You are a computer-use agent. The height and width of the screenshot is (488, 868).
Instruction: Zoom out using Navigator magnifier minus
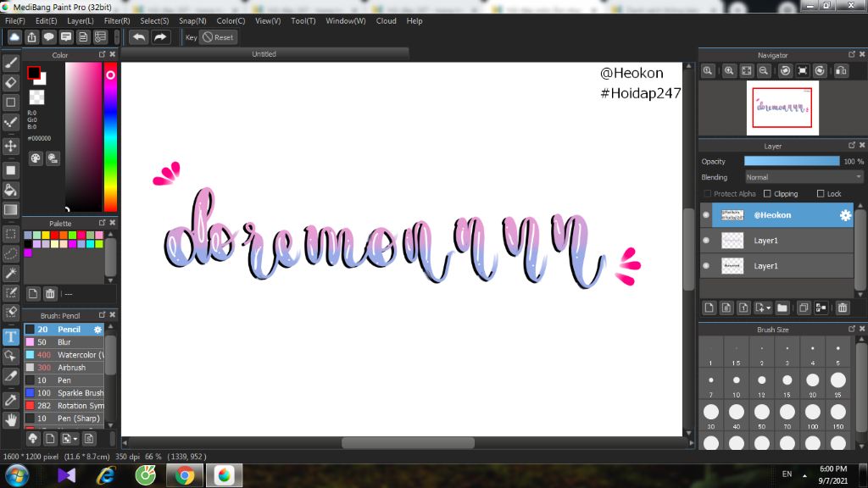point(764,71)
